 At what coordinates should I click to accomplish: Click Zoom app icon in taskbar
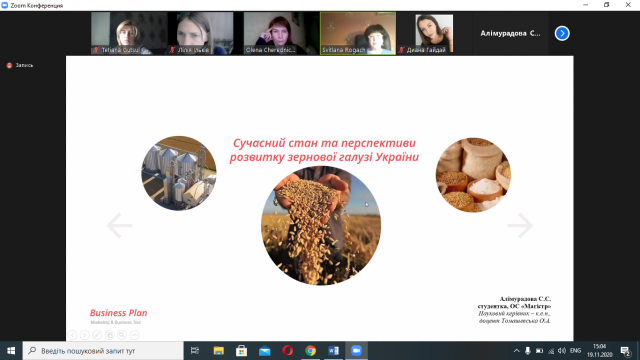tap(356, 351)
